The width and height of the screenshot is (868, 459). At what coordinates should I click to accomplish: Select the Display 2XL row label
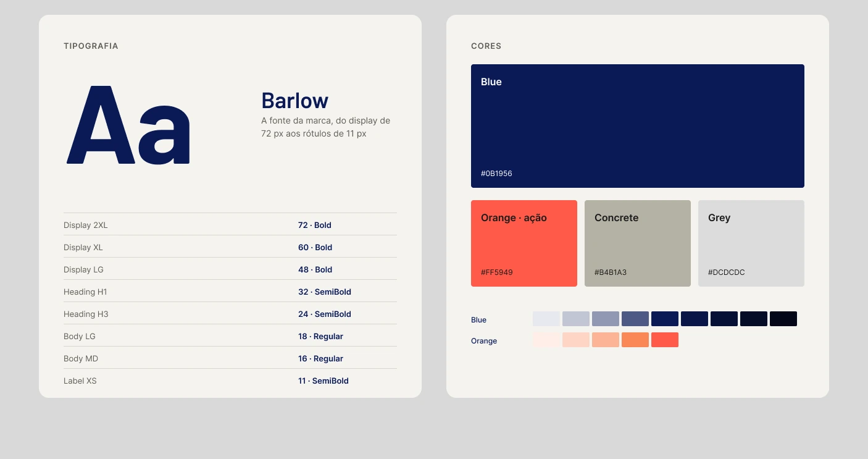[x=86, y=225]
